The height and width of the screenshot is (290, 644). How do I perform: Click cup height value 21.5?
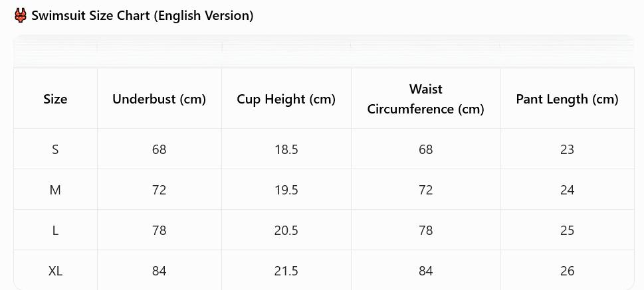[286, 271]
